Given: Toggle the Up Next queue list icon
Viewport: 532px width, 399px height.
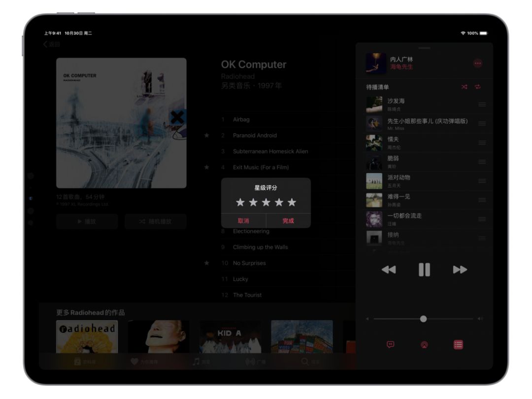Looking at the screenshot, I should 458,345.
